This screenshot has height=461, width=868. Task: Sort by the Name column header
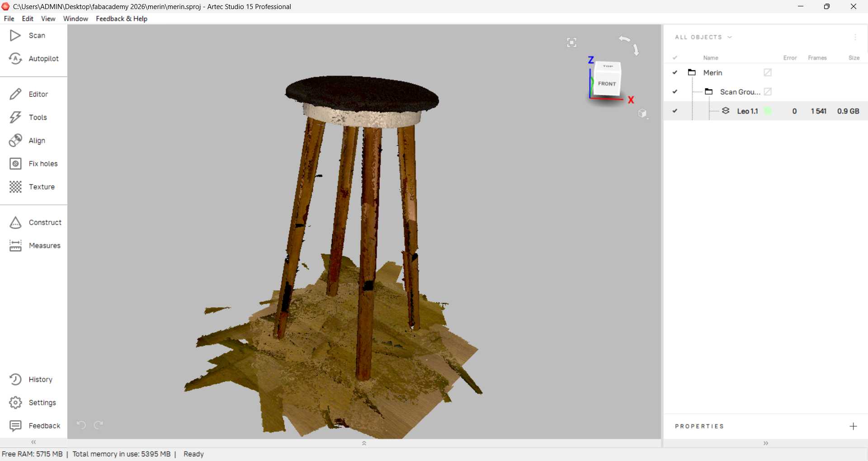click(711, 58)
